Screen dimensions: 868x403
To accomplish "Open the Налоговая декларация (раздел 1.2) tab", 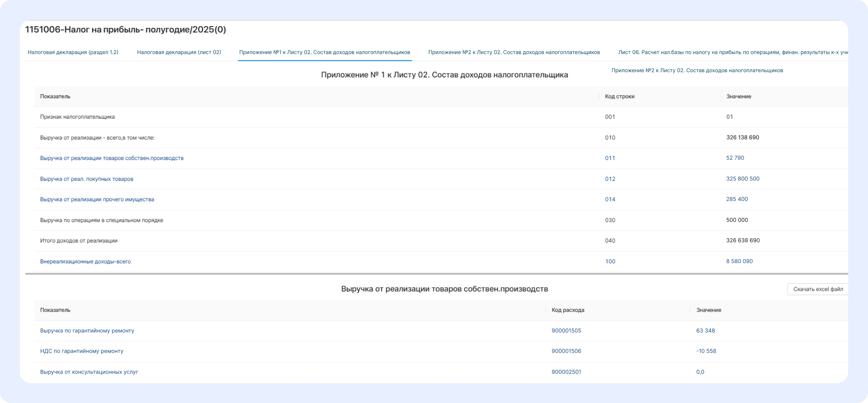I will tap(73, 52).
